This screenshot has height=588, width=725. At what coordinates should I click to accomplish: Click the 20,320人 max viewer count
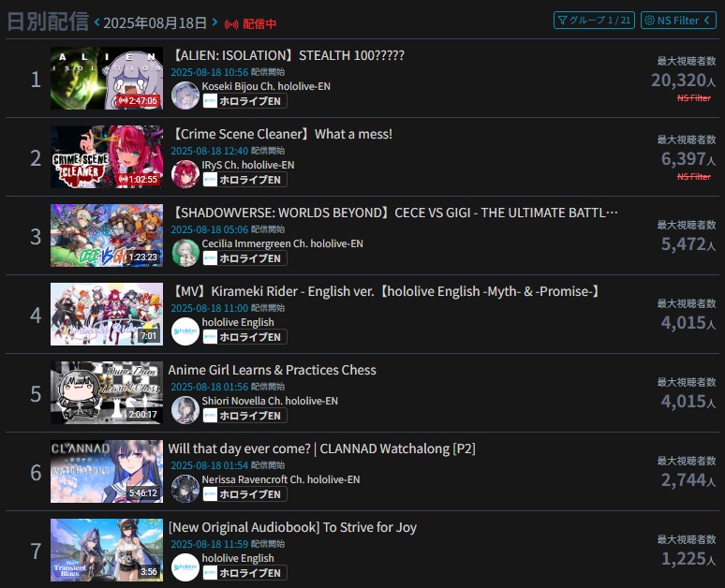click(684, 81)
